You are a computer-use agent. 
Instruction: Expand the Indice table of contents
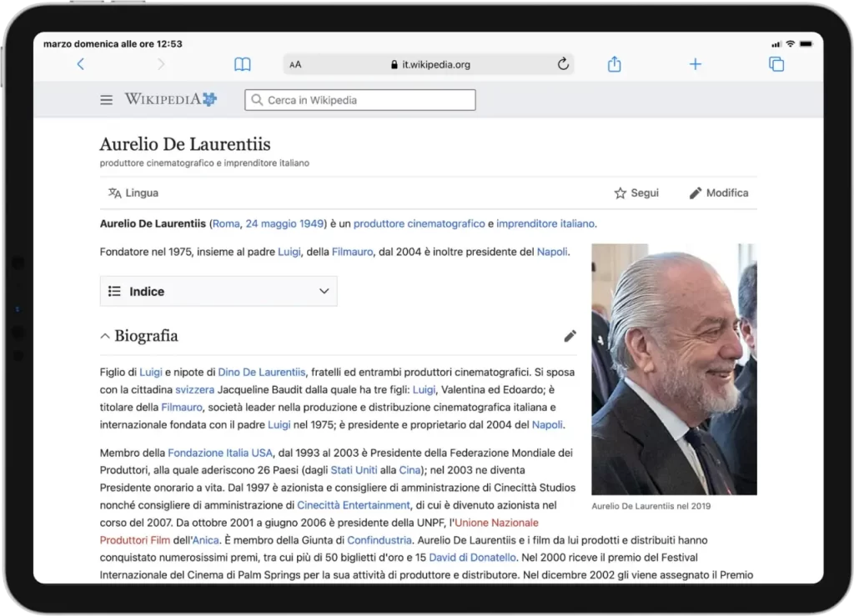pyautogui.click(x=219, y=291)
